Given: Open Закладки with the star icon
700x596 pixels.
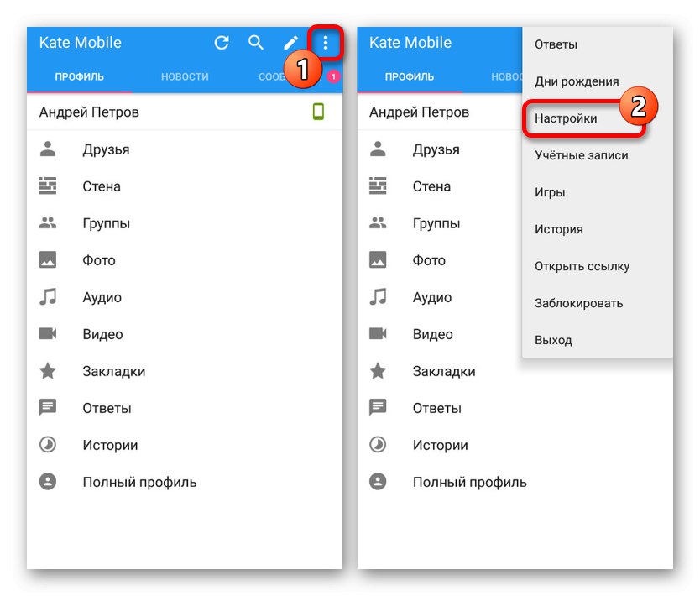Looking at the screenshot, I should [x=185, y=371].
